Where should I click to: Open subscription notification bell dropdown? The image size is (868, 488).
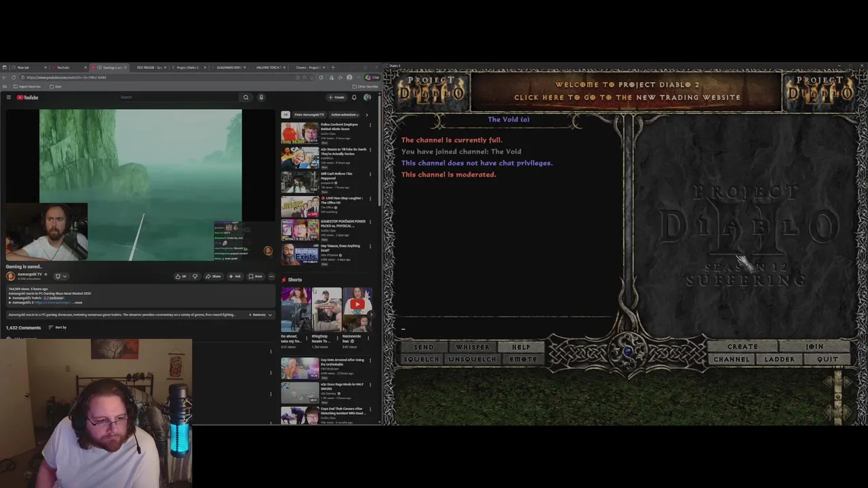point(60,277)
